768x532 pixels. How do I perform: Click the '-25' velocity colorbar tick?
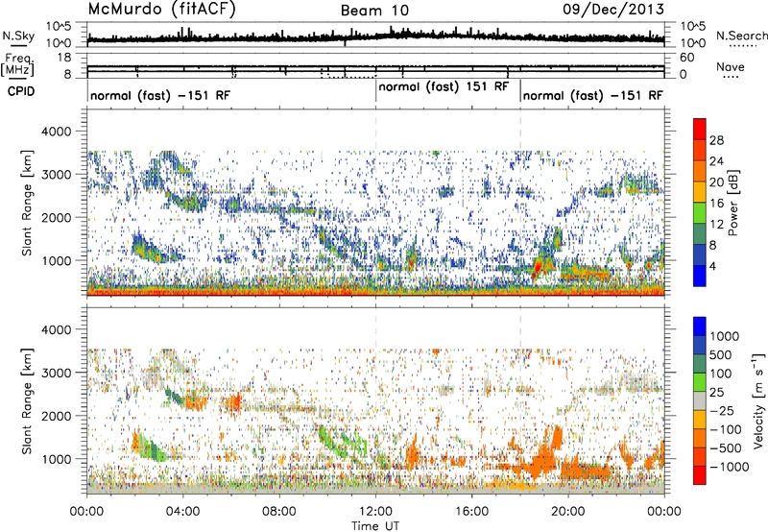(723, 410)
